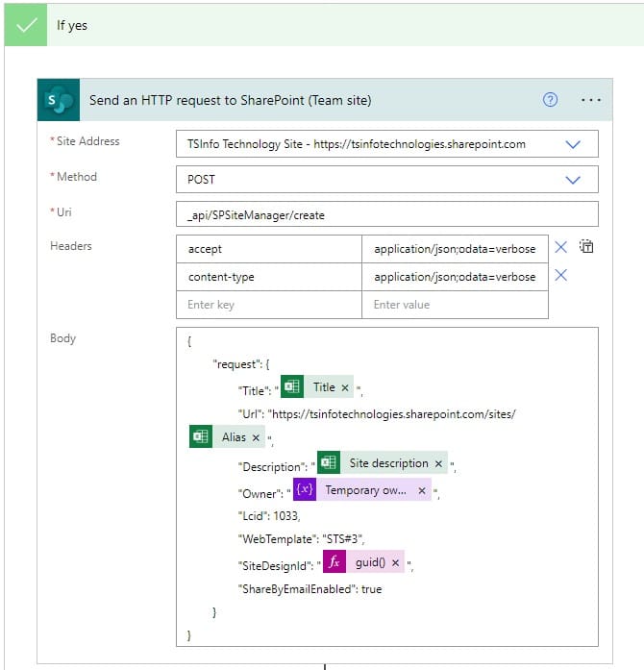Click the Site Address combo box field
This screenshot has height=670, width=644.
(387, 144)
